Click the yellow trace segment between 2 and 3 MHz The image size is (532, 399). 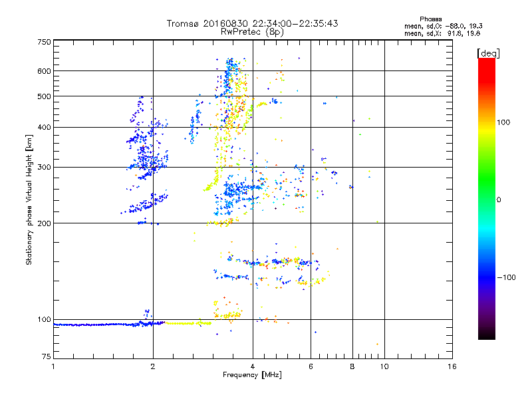[188, 323]
